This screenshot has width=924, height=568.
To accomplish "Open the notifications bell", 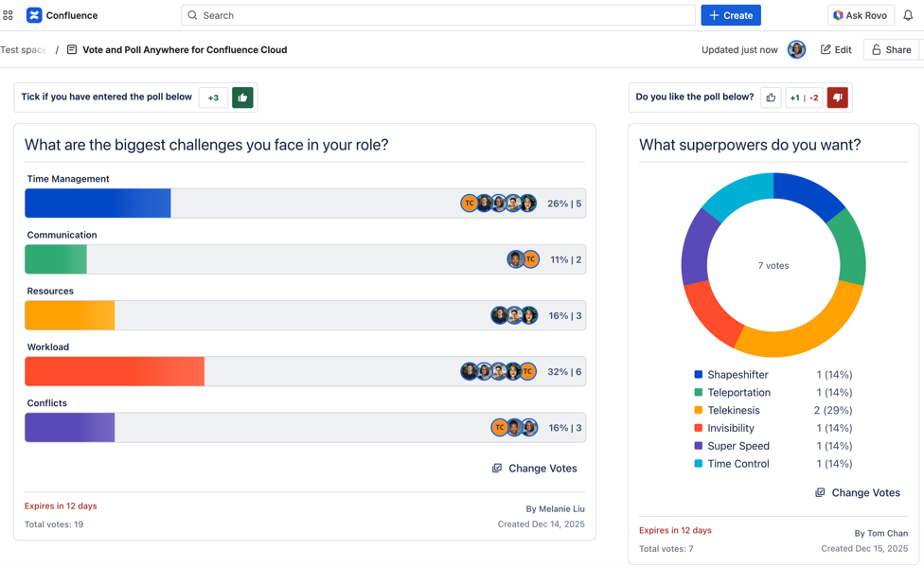I will pyautogui.click(x=908, y=15).
